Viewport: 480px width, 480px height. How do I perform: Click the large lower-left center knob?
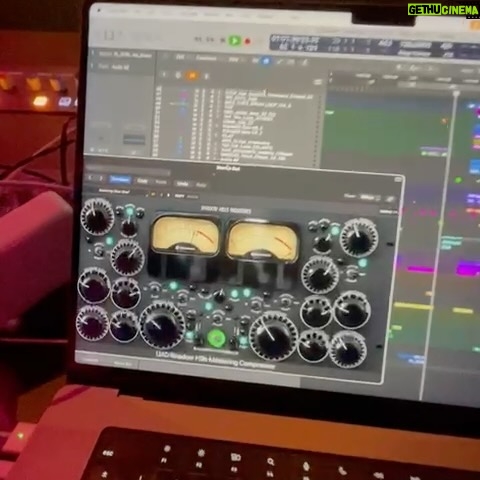[x=162, y=325]
